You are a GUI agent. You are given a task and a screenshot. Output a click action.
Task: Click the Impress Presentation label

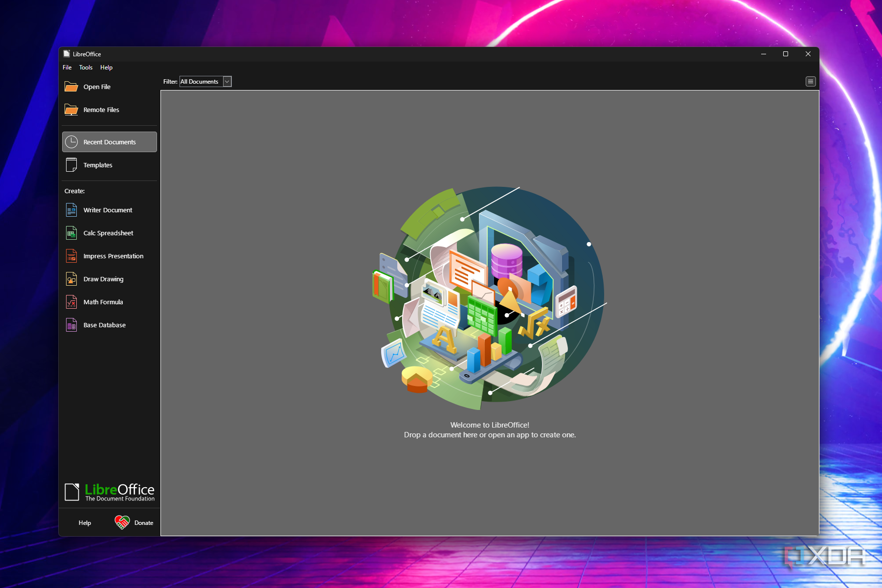[x=113, y=256]
